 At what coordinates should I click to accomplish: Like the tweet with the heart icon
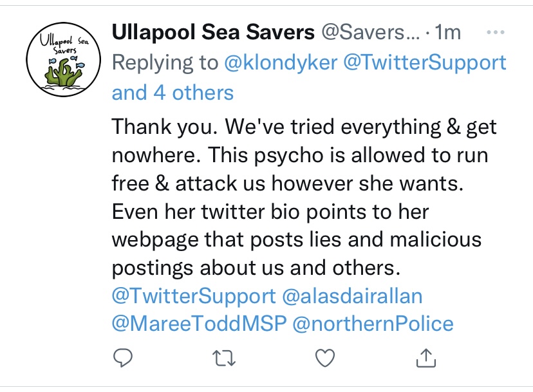(324, 358)
